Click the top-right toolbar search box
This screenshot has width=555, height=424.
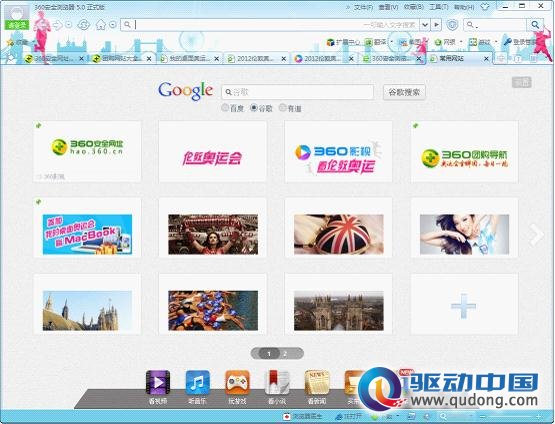(x=496, y=24)
